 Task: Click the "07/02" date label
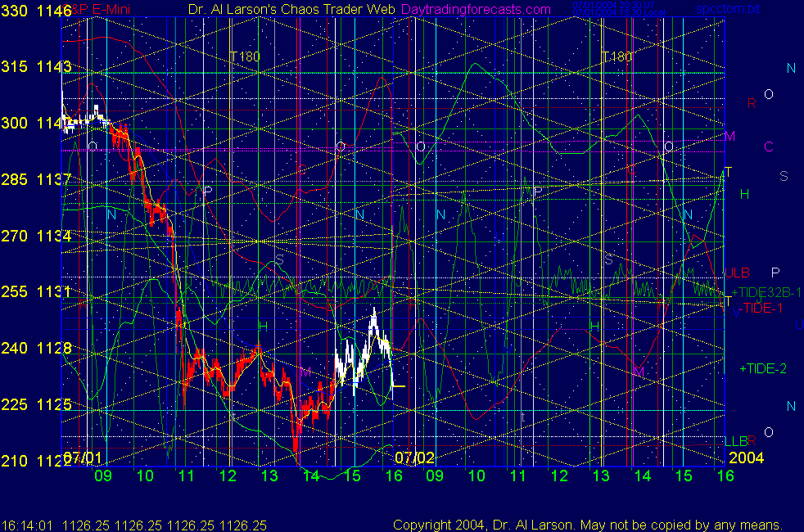(415, 458)
